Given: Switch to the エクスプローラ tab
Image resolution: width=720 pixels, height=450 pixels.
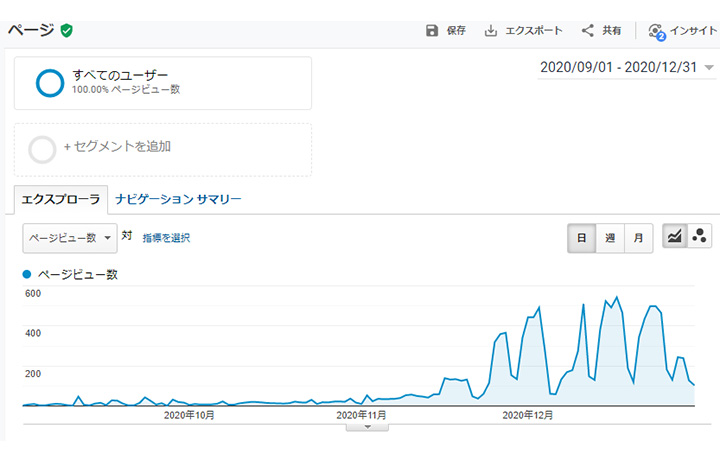Looking at the screenshot, I should click(x=60, y=199).
